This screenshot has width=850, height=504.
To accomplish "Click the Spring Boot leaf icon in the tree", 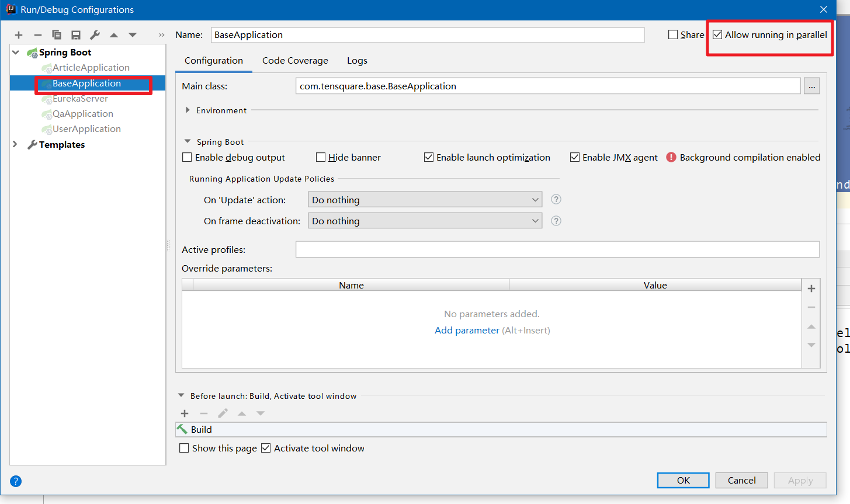I will point(33,53).
